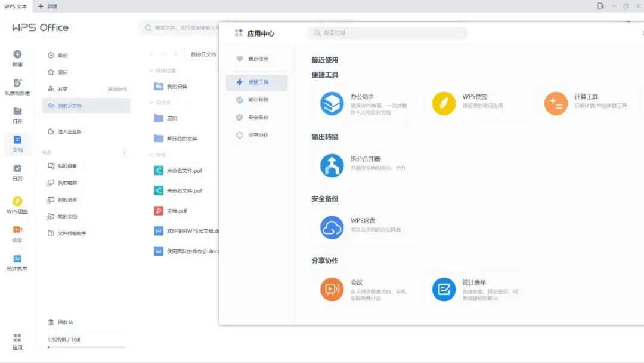
Task: Select 分享协作 tab in app center
Action: click(256, 135)
